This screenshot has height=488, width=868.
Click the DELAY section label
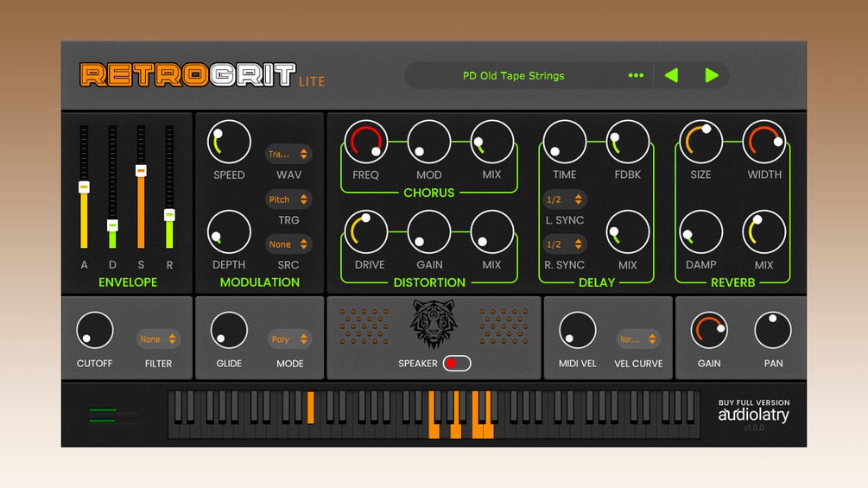[596, 282]
